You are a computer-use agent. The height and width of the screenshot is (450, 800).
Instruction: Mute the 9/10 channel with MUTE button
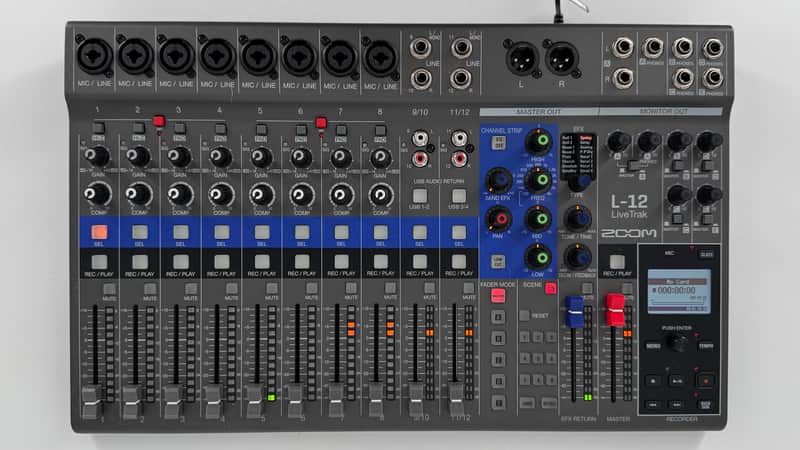click(430, 289)
